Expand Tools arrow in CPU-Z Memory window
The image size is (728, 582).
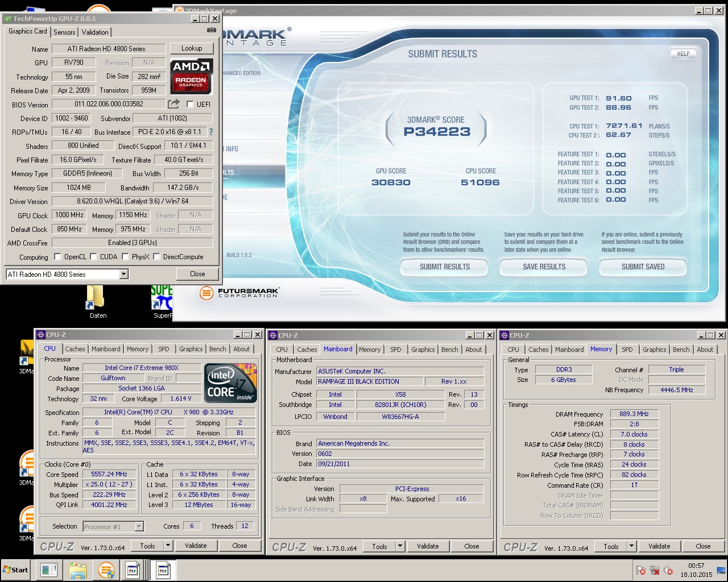pyautogui.click(x=631, y=546)
